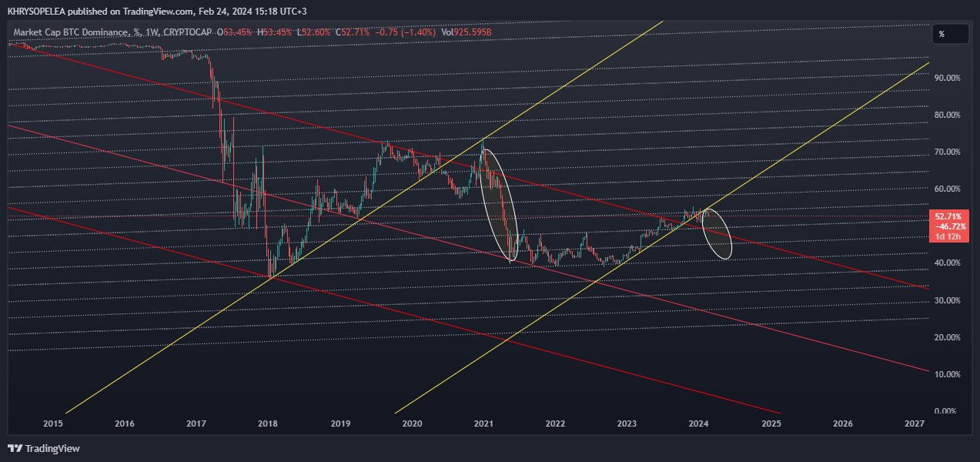Click the 10.00% price axis label
Image resolution: width=980 pixels, height=462 pixels.
(x=947, y=374)
